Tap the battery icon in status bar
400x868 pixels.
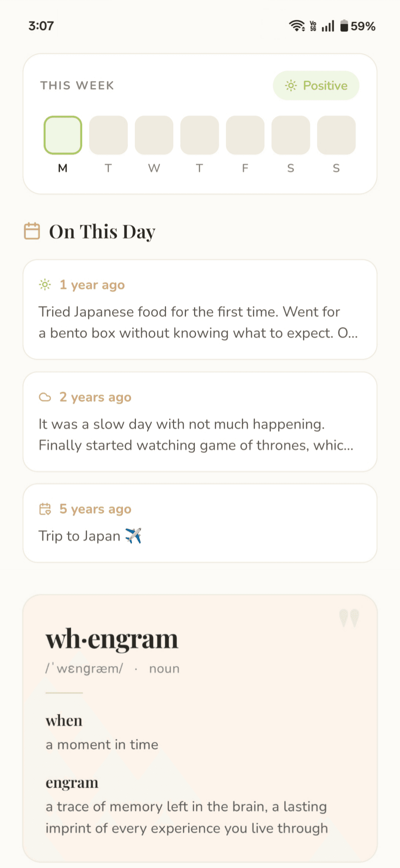(x=344, y=26)
